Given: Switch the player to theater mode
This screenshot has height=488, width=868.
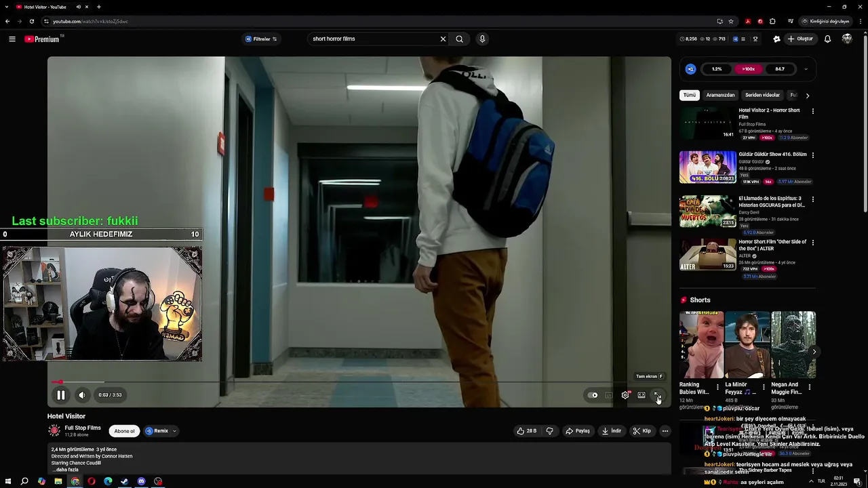Looking at the screenshot, I should tap(642, 395).
